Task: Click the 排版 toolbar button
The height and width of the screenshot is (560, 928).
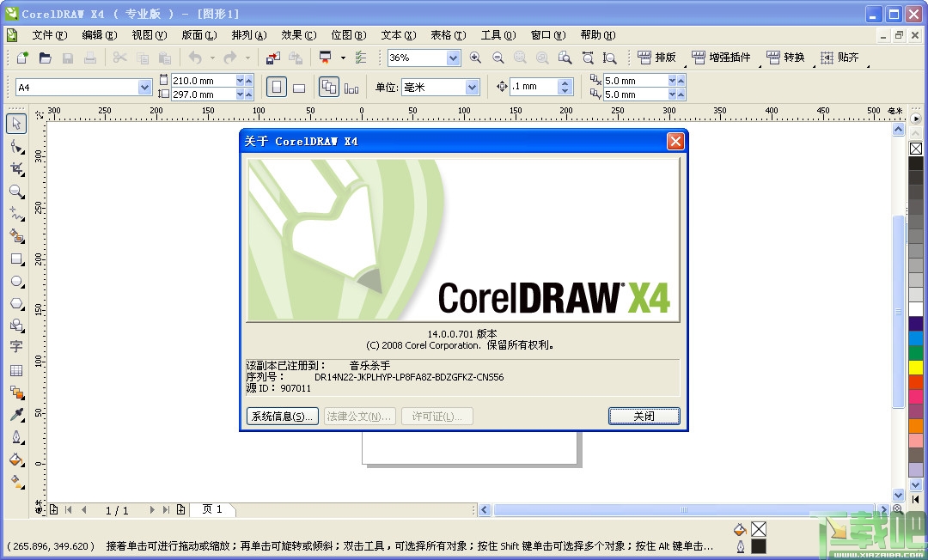Action: click(657, 58)
